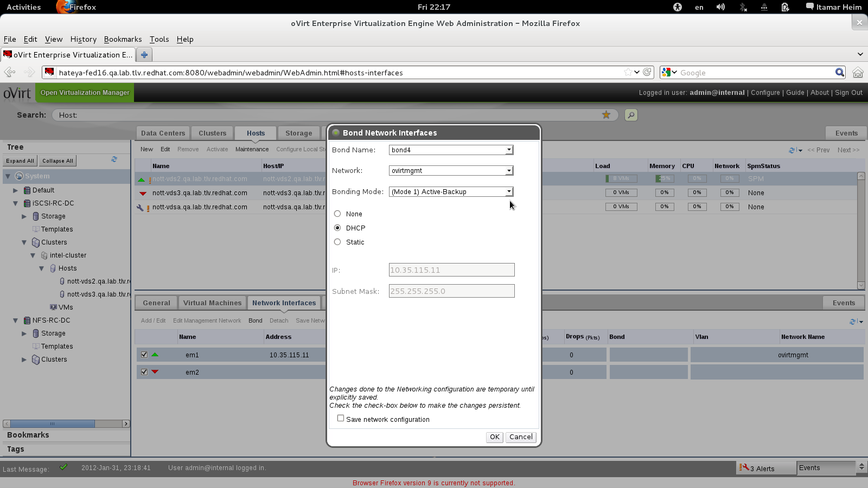868x488 pixels.
Task: Click the Bluetooth icon in the system tray
Action: [x=743, y=7]
